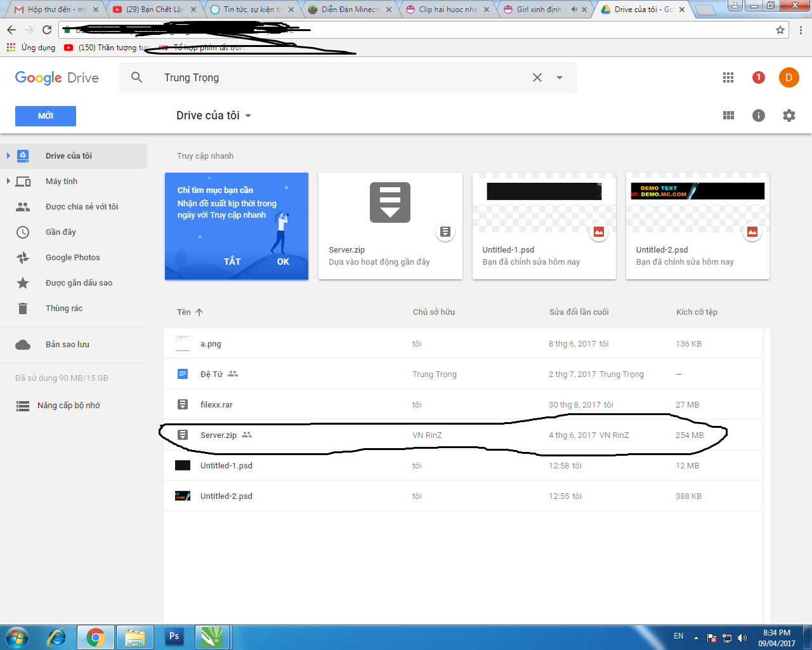The height and width of the screenshot is (650, 812).
Task: Click the a.png thumbnail icon
Action: (x=183, y=343)
